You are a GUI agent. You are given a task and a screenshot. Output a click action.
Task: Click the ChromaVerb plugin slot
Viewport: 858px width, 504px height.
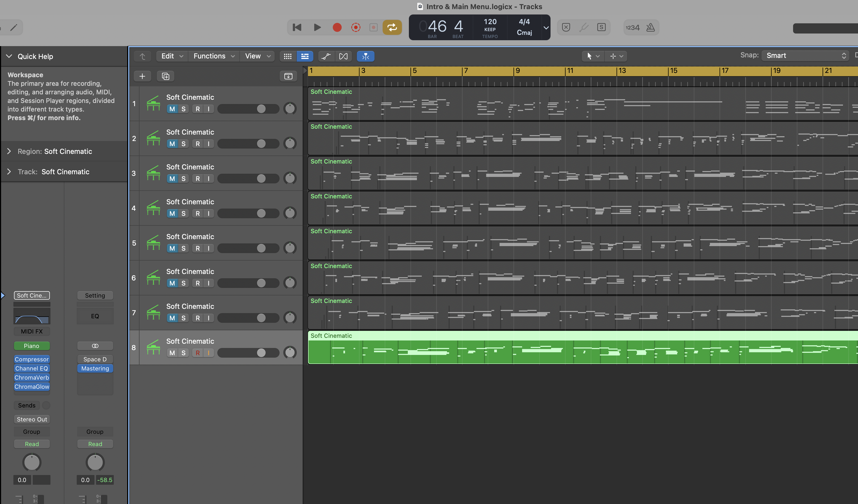coord(32,377)
